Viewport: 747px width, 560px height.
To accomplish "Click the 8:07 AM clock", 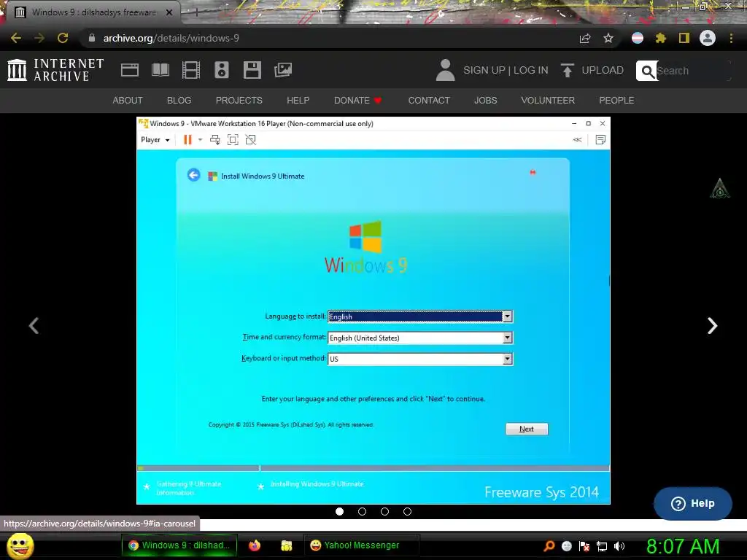I will click(x=683, y=546).
